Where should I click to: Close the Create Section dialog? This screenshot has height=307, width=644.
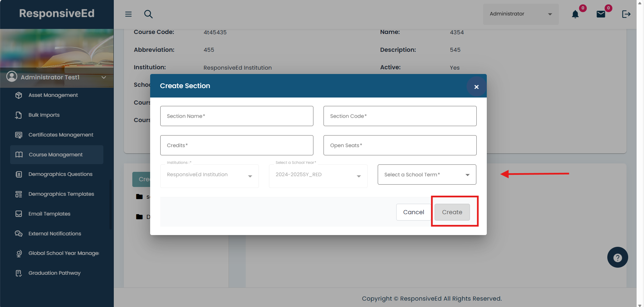coord(476,87)
